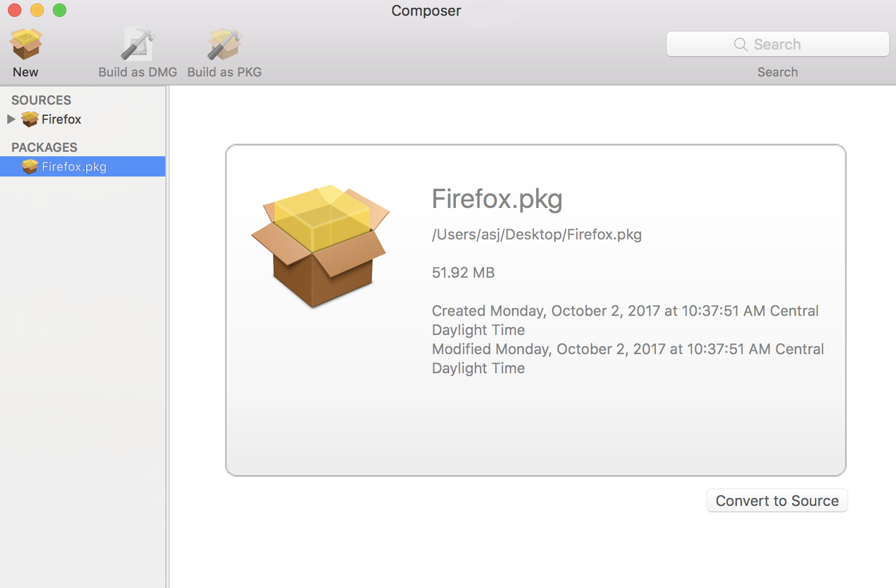Click the green zoom window button
Screen dimensions: 896x588
tap(60, 10)
